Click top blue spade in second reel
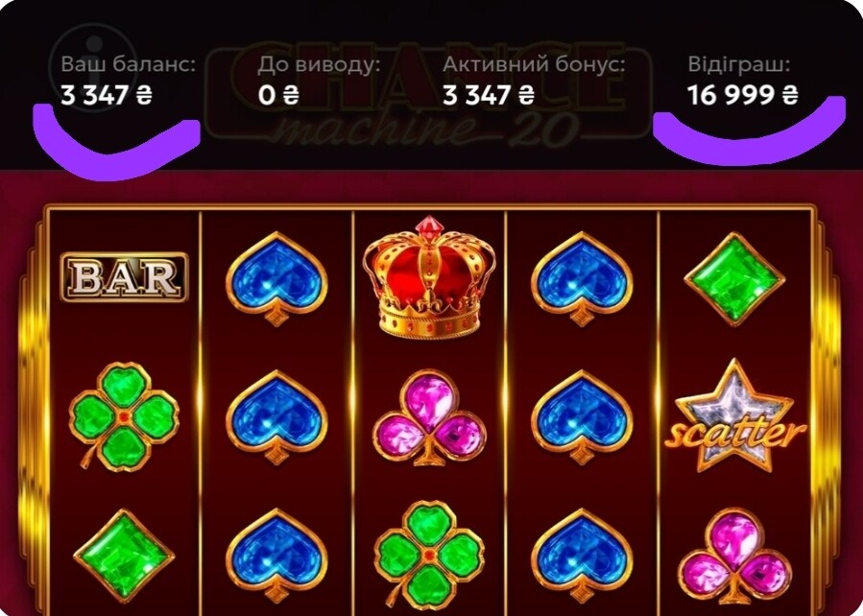This screenshot has height=616, width=863. tap(276, 279)
